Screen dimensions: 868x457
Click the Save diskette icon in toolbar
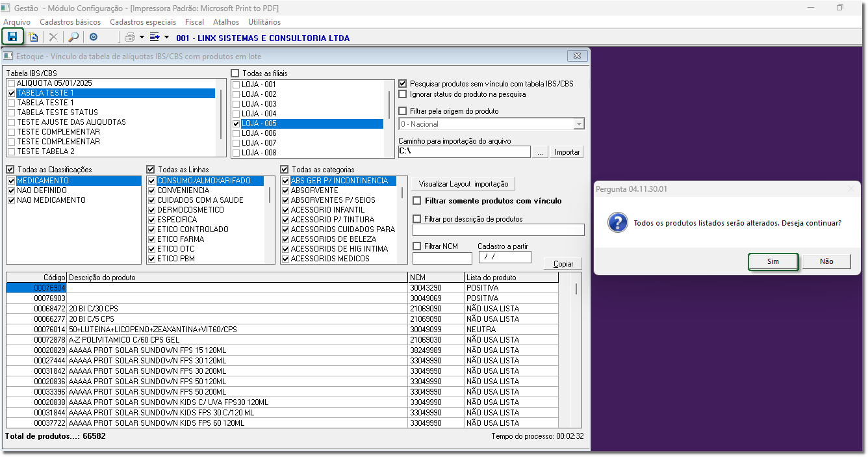tap(12, 37)
